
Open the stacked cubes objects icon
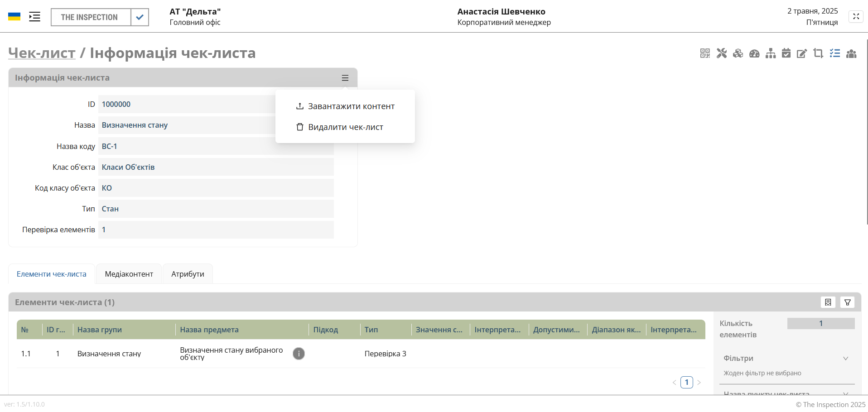(738, 53)
